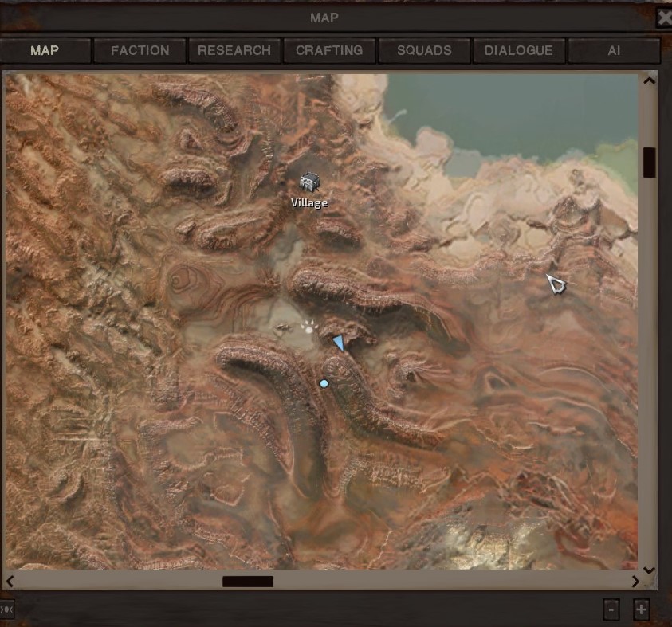Open the SQUADS tab
This screenshot has width=672, height=627.
[x=424, y=50]
